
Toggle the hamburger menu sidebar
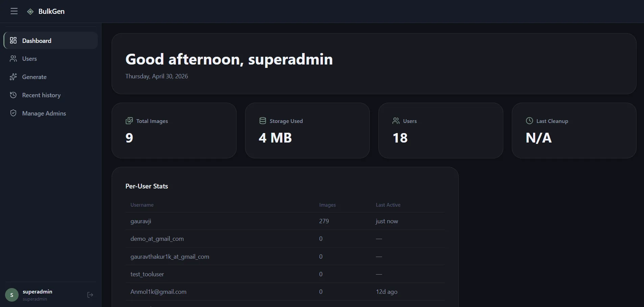(14, 11)
